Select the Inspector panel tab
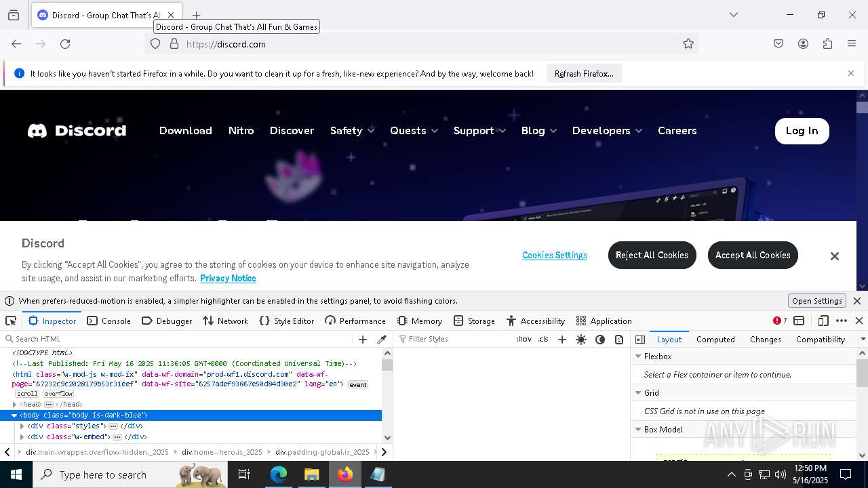The width and height of the screenshot is (868, 488). 52,321
